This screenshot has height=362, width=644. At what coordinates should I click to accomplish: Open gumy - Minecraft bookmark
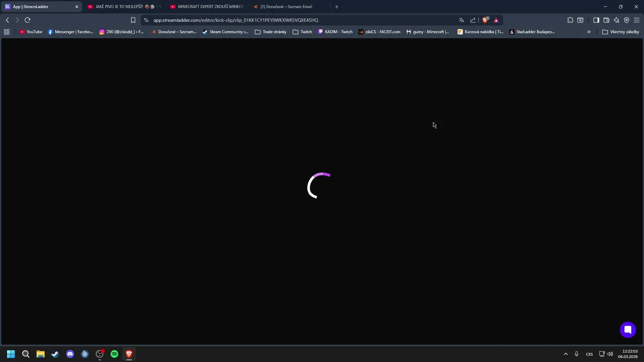click(428, 32)
